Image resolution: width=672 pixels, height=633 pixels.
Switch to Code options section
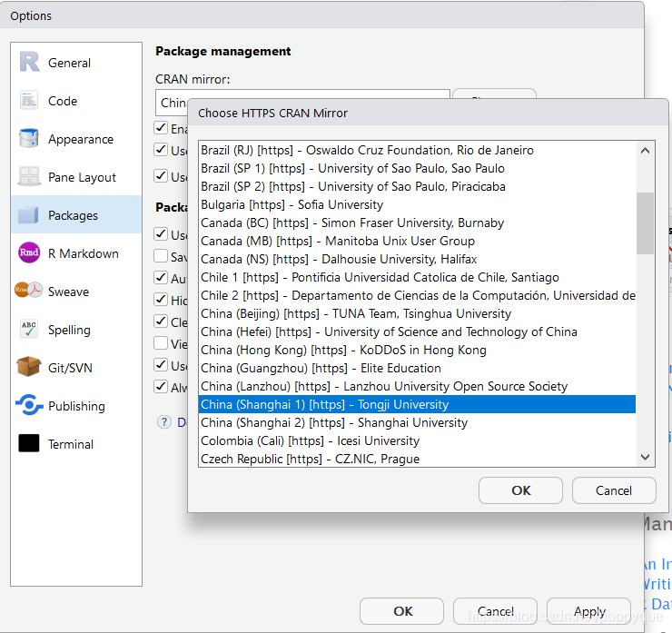pyautogui.click(x=76, y=101)
